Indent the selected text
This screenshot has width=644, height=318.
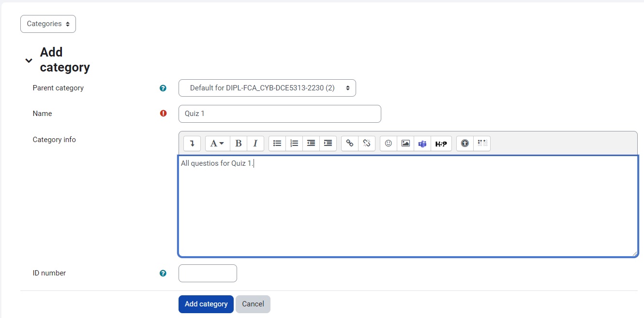point(328,144)
